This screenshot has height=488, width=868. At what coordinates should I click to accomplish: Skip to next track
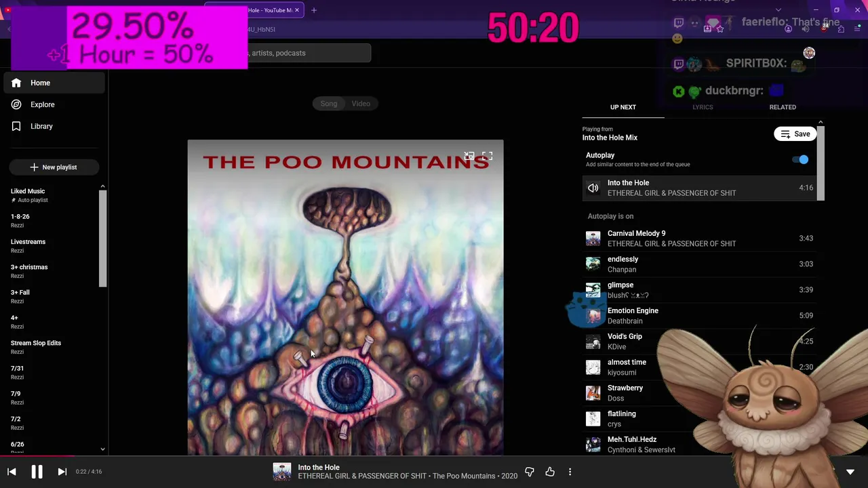(x=62, y=472)
